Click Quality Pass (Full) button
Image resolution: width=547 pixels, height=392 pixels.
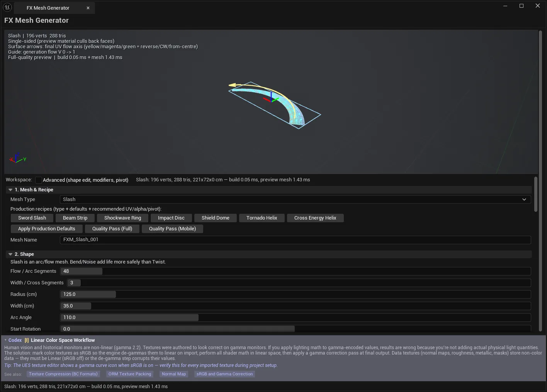tap(112, 229)
